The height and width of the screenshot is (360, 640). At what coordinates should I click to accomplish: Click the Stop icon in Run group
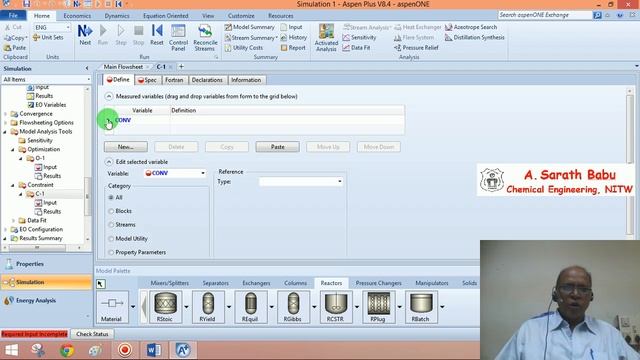click(x=139, y=34)
